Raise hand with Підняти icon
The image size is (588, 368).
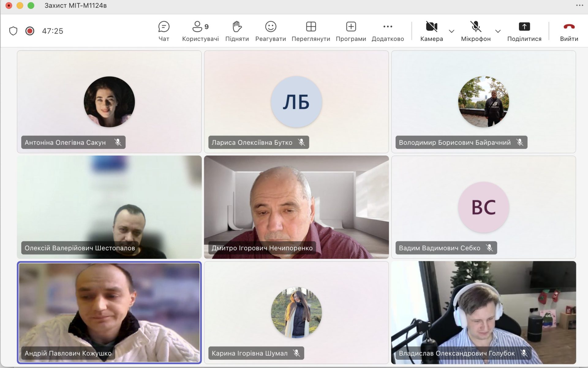237,27
